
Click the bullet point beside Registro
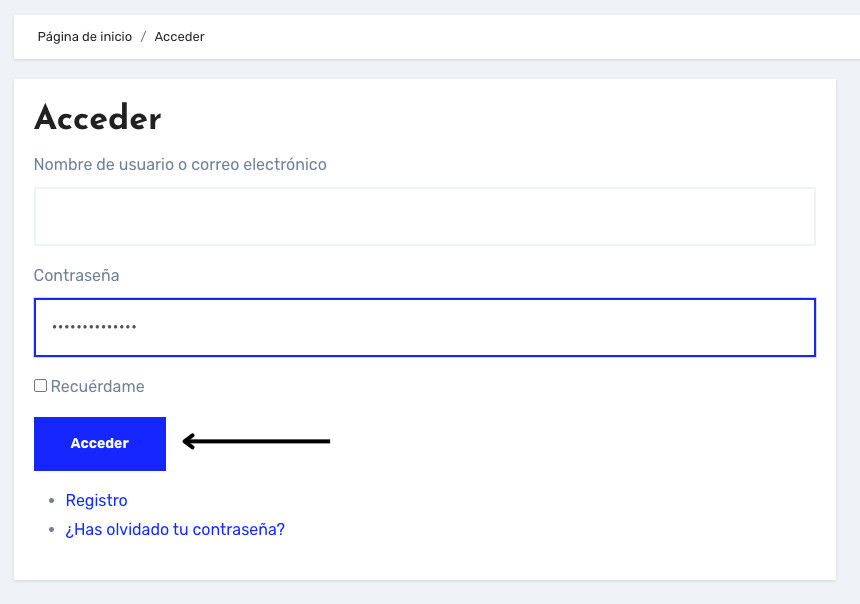(x=51, y=501)
